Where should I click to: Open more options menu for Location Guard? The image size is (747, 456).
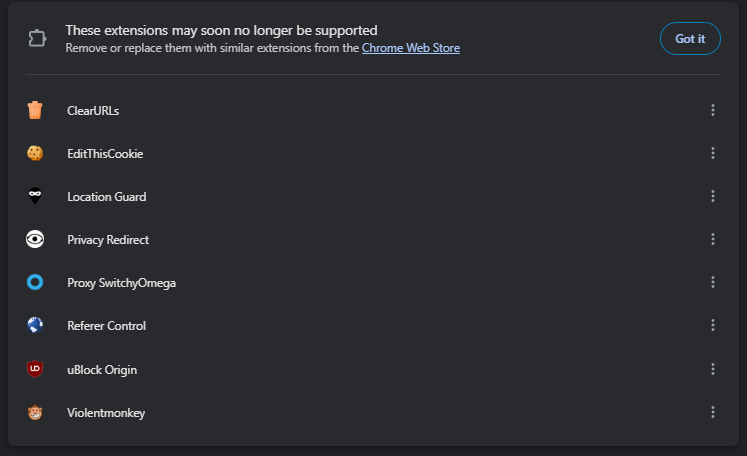[x=713, y=197]
